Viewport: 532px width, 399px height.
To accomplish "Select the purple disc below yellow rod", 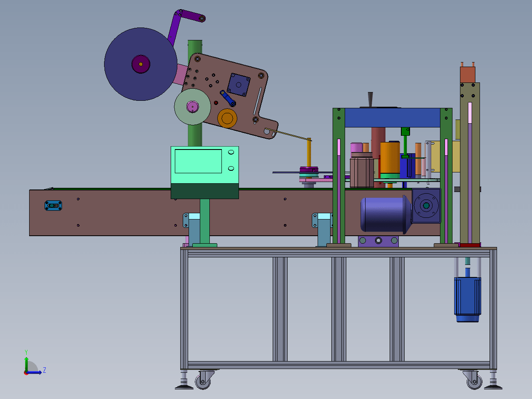I will click(308, 170).
